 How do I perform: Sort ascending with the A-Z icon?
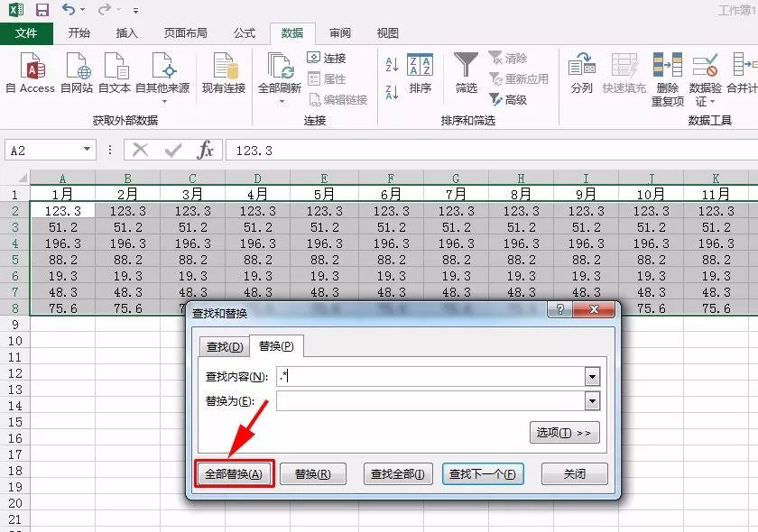392,64
